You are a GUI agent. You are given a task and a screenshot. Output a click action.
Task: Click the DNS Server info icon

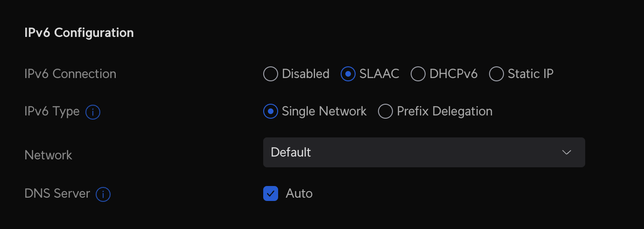[x=103, y=194]
